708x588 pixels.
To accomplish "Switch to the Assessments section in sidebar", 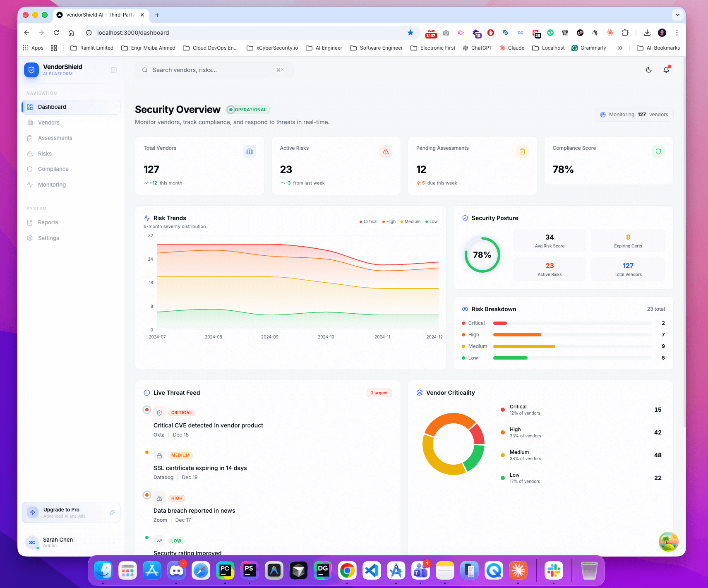I will coord(55,138).
